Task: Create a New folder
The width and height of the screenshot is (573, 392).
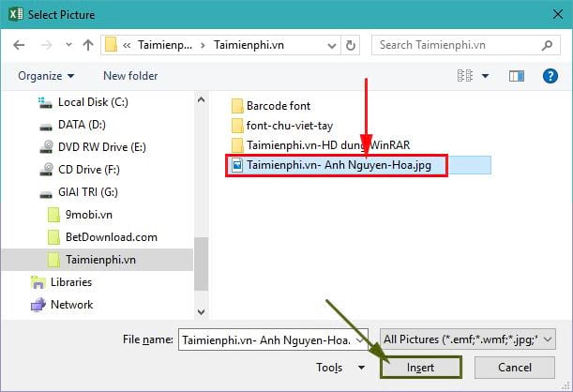Action: tap(130, 76)
